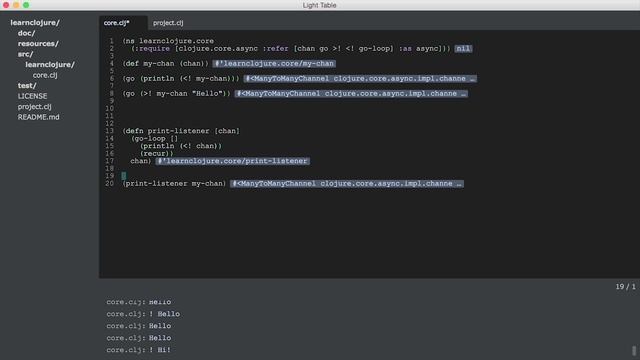
Task: Click line number 10 in the gutter
Action: [x=109, y=109]
